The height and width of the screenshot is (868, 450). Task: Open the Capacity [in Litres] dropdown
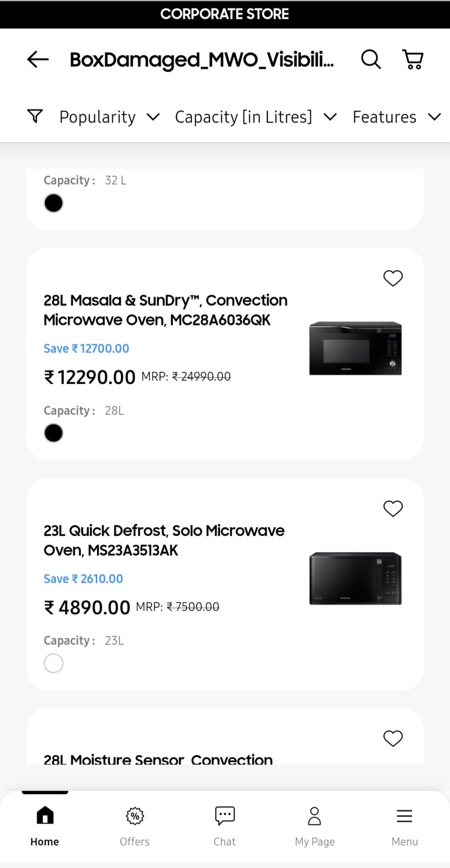click(255, 117)
